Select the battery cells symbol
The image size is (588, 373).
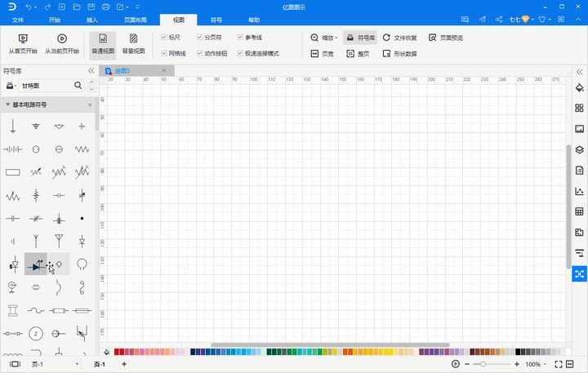13,149
